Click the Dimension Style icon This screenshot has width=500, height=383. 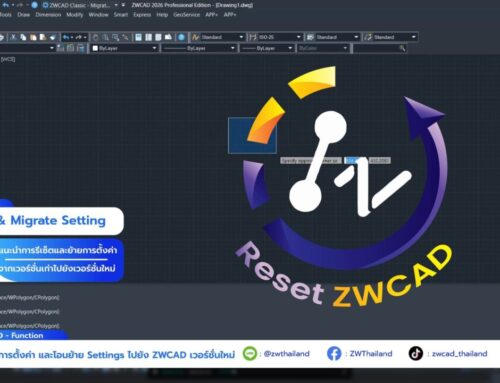click(x=253, y=37)
